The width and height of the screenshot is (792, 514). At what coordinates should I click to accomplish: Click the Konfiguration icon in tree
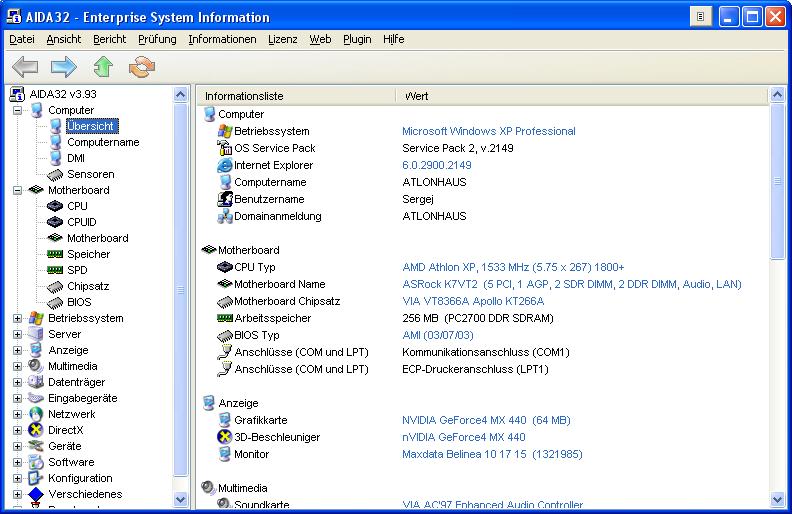pos(36,478)
